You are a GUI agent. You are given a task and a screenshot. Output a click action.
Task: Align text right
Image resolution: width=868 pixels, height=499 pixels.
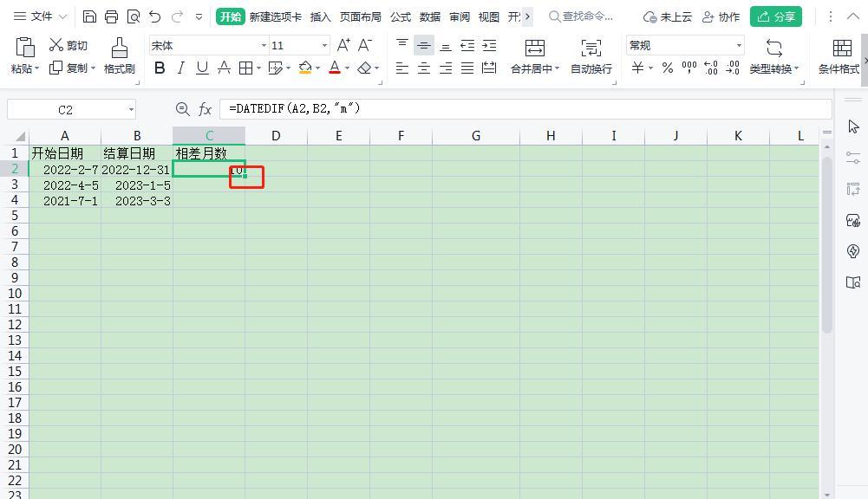click(446, 68)
